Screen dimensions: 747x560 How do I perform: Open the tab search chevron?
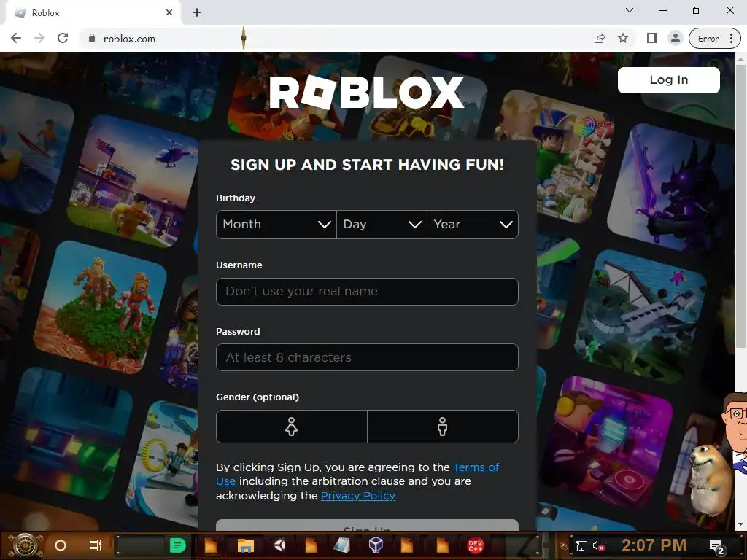point(630,10)
